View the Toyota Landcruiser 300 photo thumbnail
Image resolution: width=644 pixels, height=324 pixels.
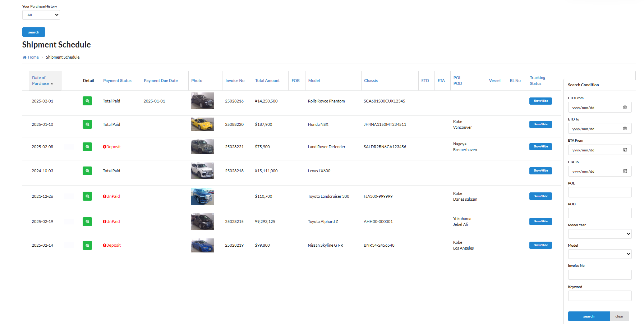coord(202,196)
